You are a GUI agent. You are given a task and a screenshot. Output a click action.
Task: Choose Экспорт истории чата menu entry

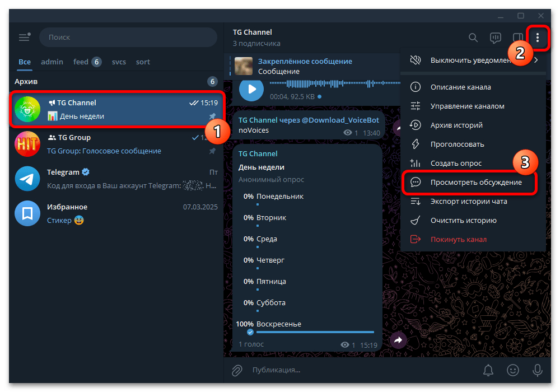tap(473, 202)
